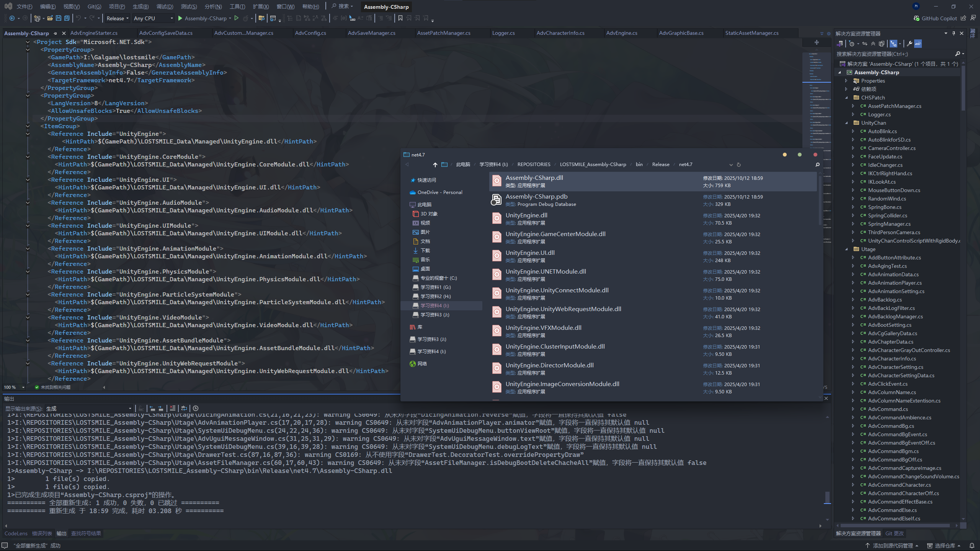Toggle the Preview Selected Items button
The height and width of the screenshot is (551, 980).
click(918, 44)
